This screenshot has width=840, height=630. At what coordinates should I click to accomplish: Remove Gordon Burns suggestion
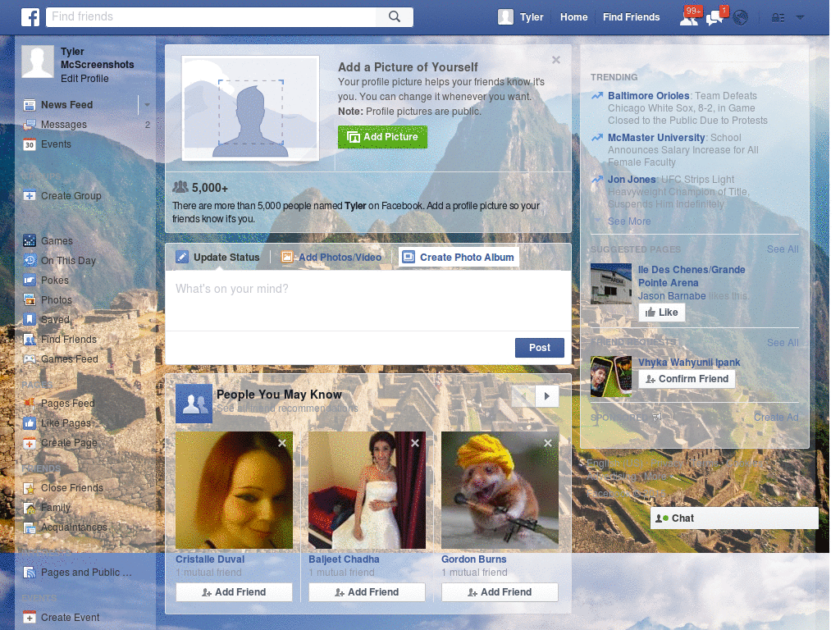pyautogui.click(x=547, y=443)
